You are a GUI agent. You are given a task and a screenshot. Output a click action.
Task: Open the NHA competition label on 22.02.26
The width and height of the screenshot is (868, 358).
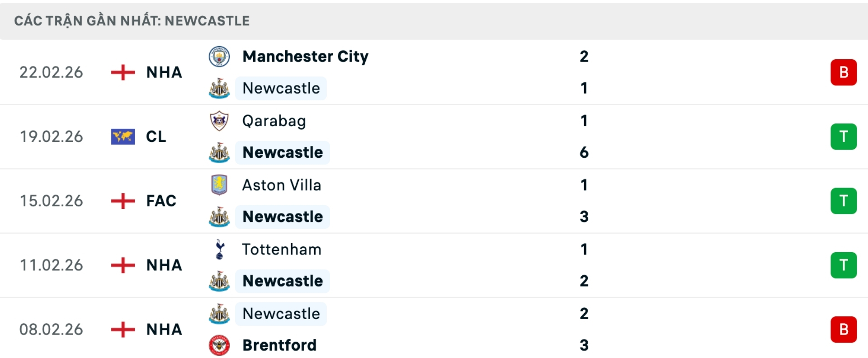point(163,72)
